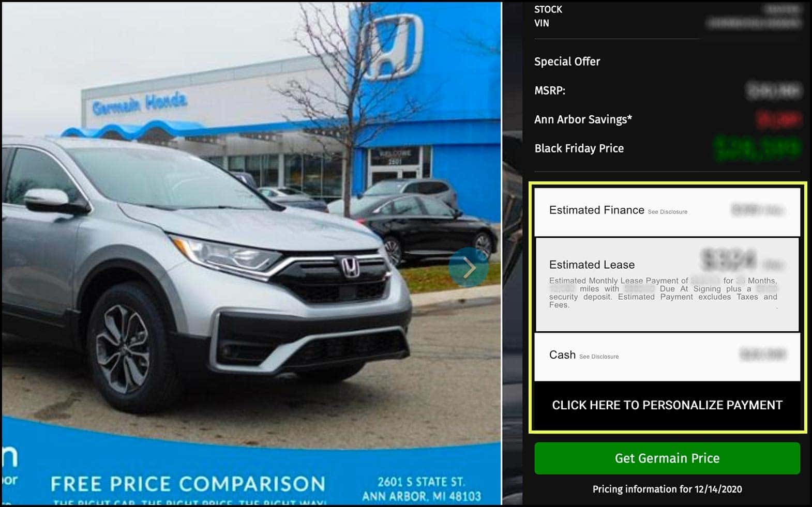Click the VIN label

(x=542, y=23)
